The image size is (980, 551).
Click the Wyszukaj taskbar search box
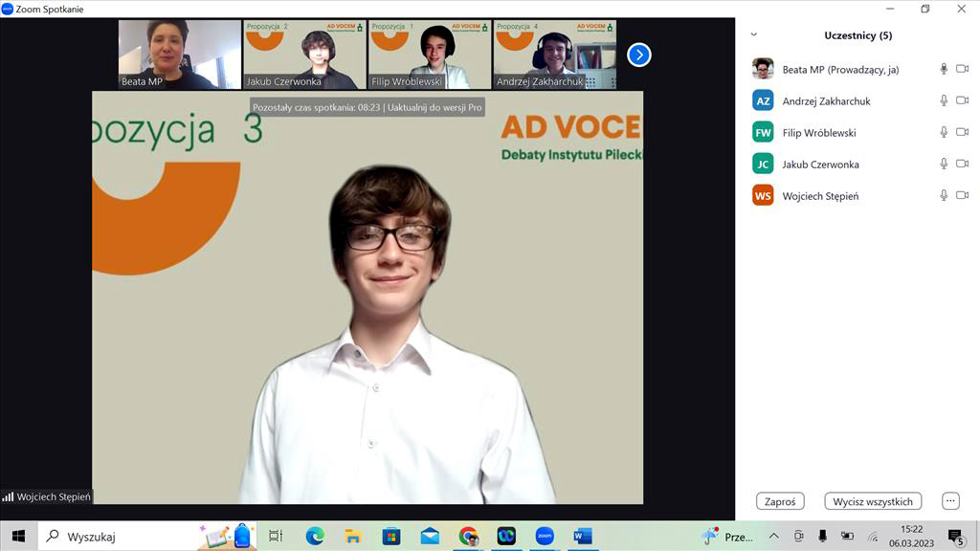147,536
